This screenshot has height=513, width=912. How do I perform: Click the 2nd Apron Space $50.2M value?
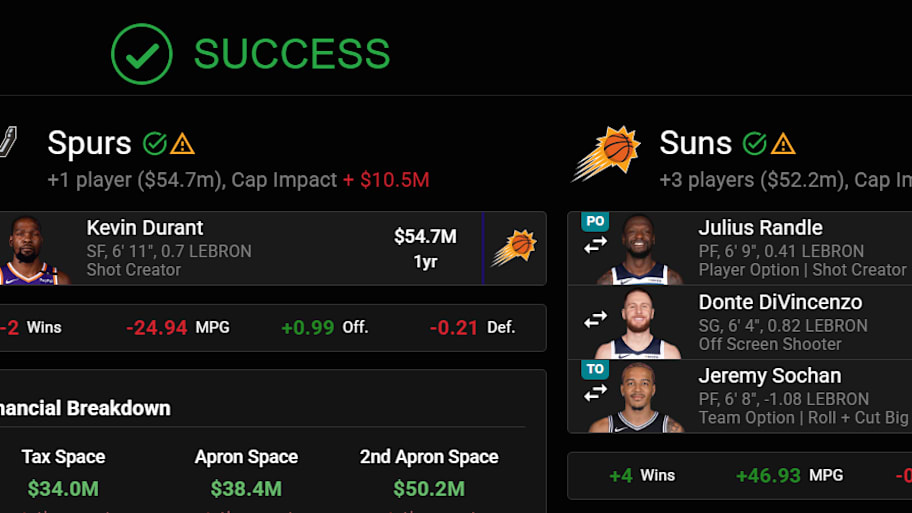point(429,489)
